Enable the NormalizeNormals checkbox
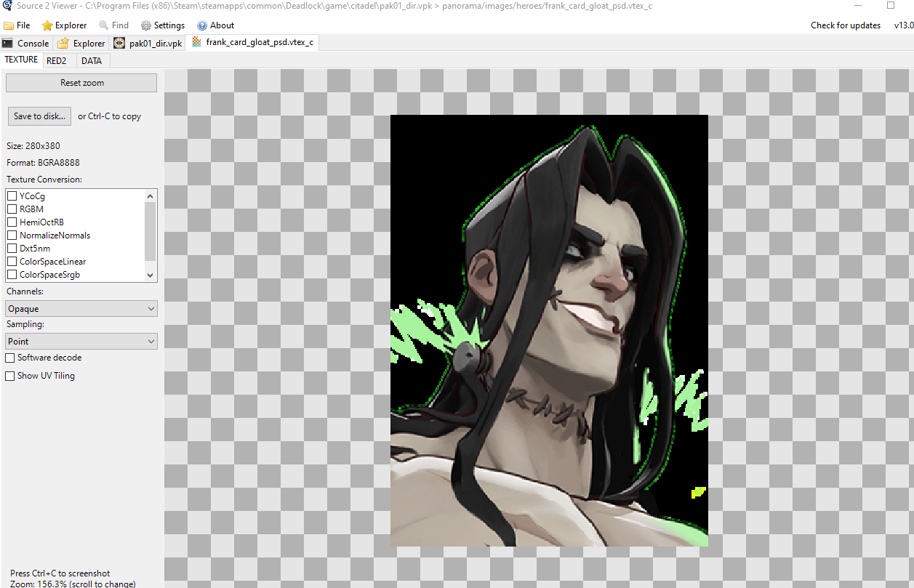The height and width of the screenshot is (588, 914). point(12,235)
